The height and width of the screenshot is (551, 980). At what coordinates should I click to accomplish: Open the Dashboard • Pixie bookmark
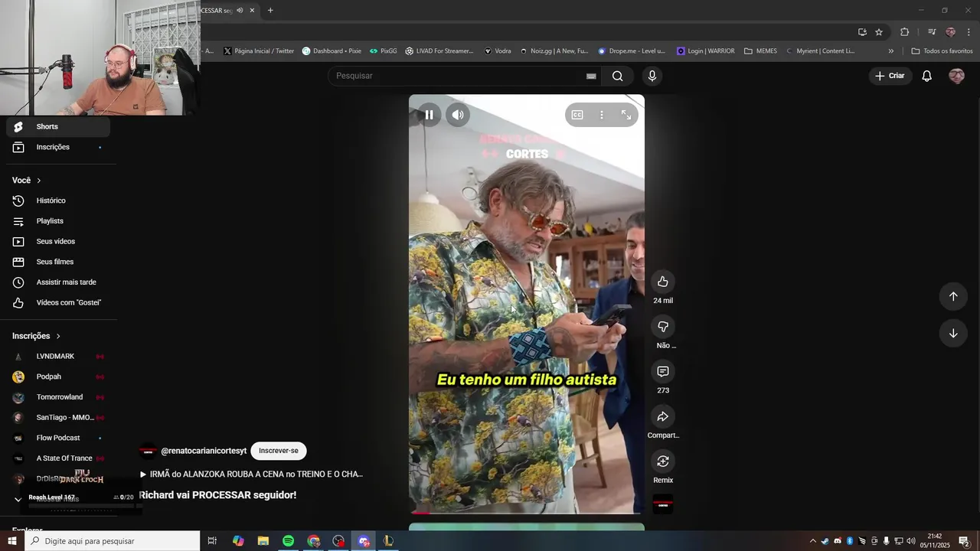click(332, 51)
